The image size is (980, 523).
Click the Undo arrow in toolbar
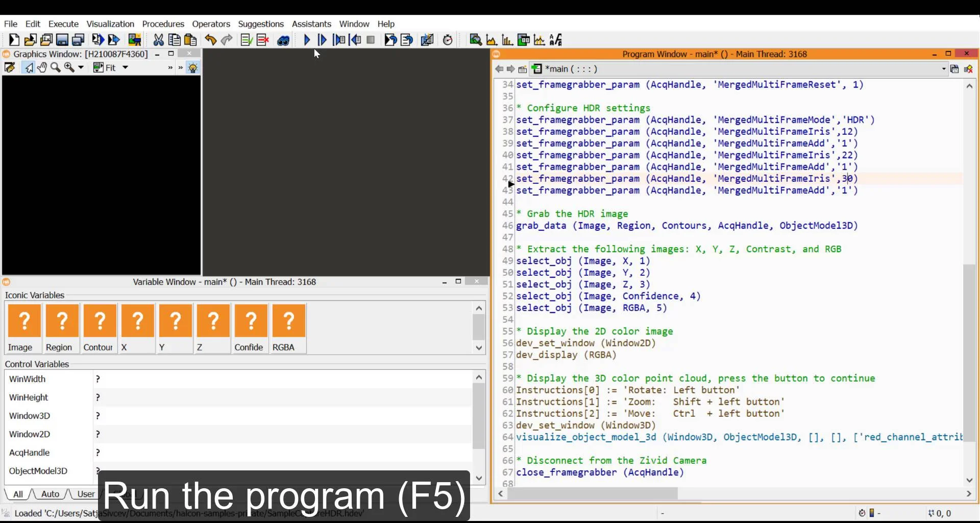coord(210,40)
